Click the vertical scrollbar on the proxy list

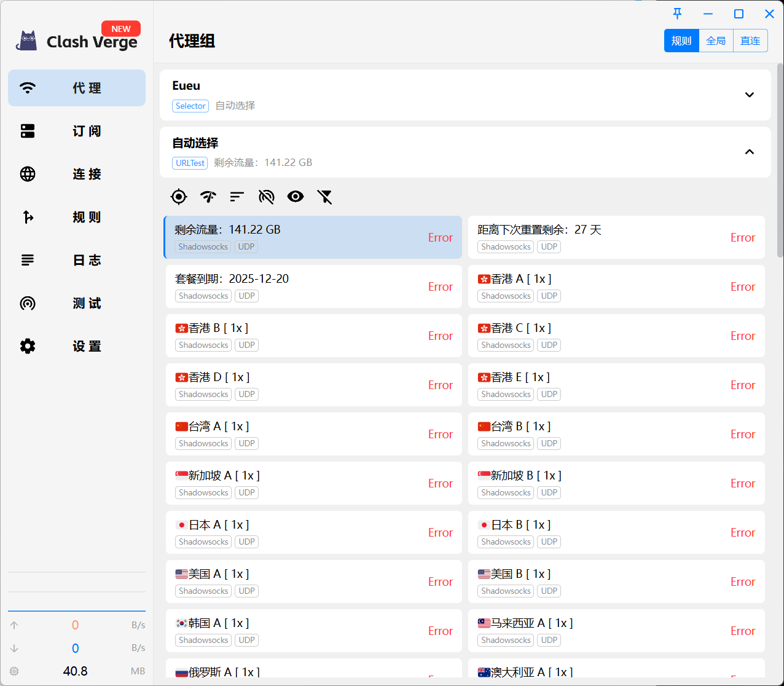780,160
